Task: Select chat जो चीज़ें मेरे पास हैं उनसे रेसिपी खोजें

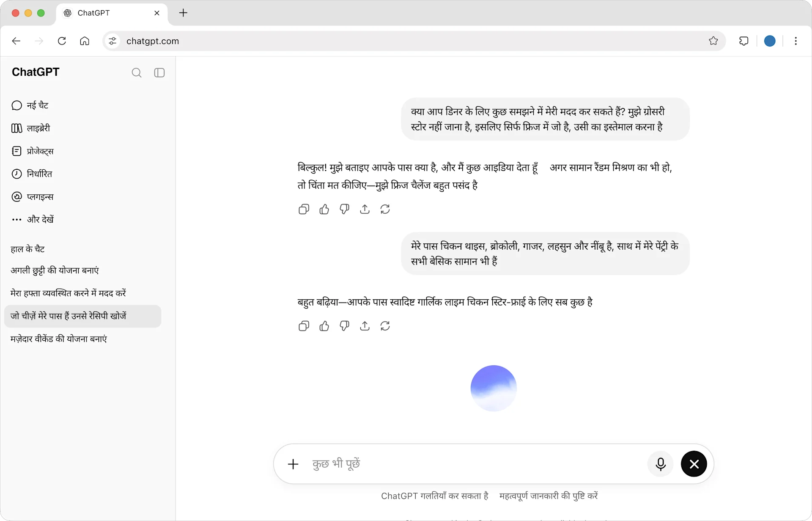Action: [x=82, y=316]
